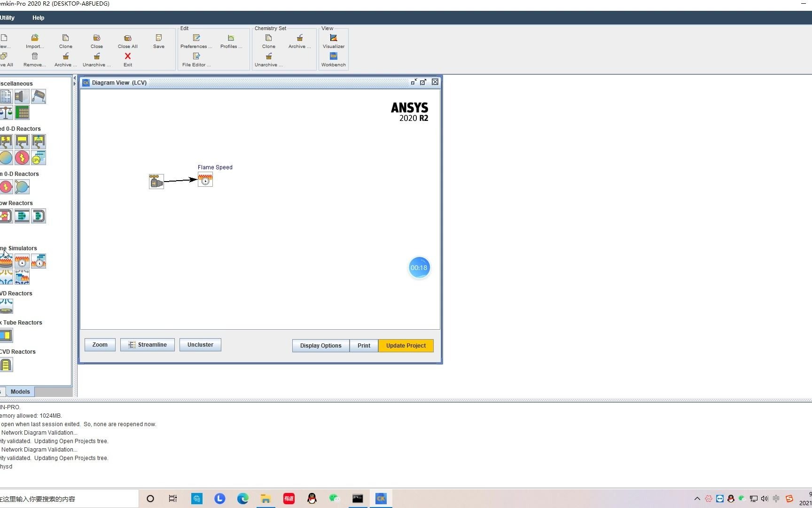The image size is (812, 508).
Task: Launch the Visualizer from the View group
Action: (334, 38)
